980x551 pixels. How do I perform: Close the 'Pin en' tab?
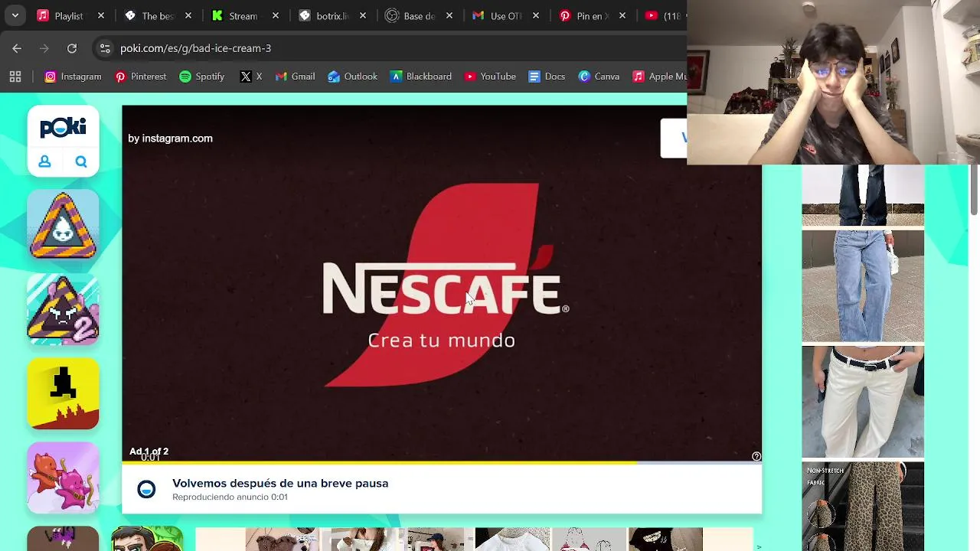[x=622, y=15]
